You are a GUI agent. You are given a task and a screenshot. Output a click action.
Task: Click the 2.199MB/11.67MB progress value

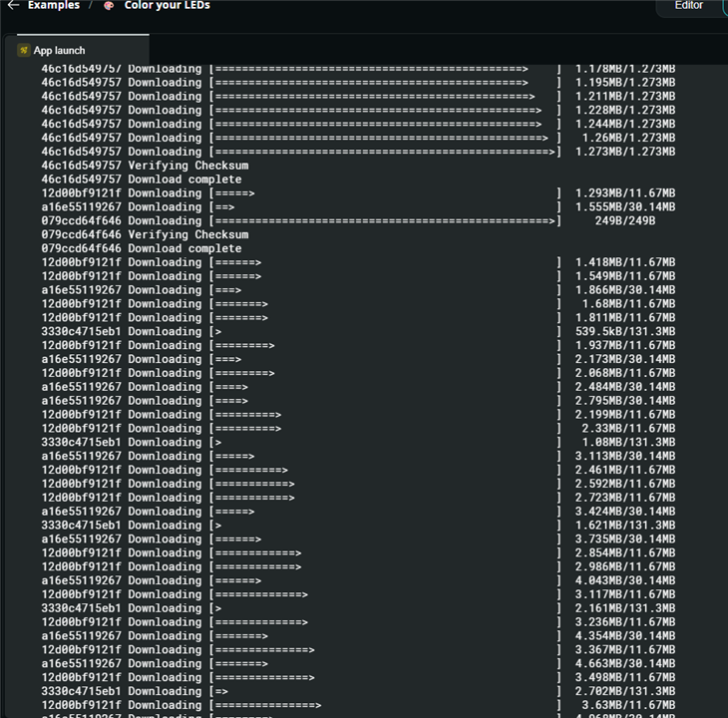click(x=625, y=415)
